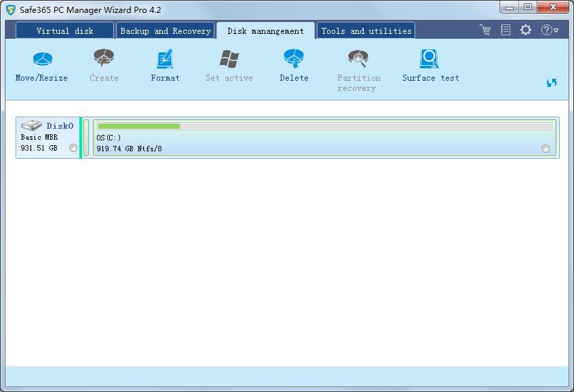Click the OS (C:) usage bar
The height and width of the screenshot is (392, 574).
click(324, 126)
